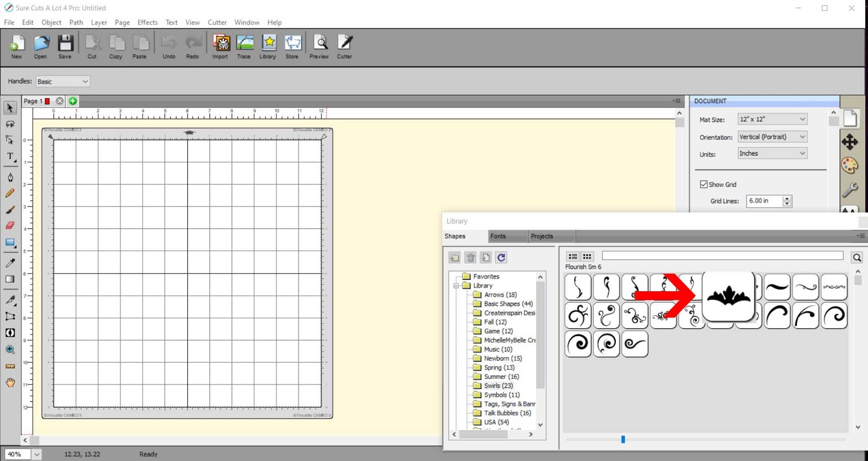Select the Ruler measure tool
868x461 pixels.
(x=10, y=366)
